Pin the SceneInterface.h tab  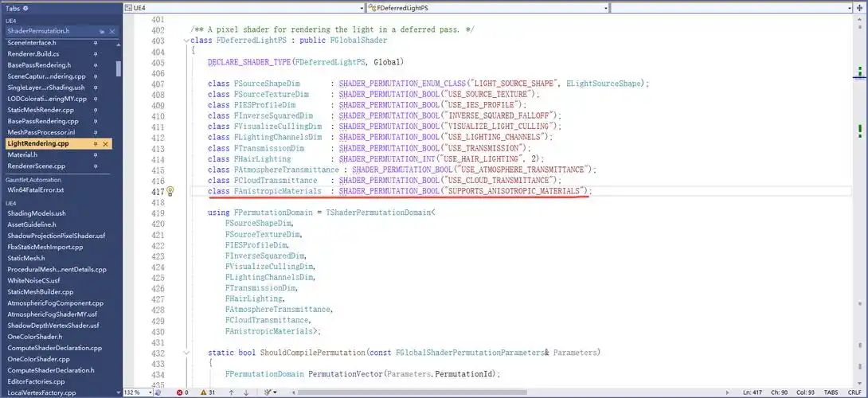coord(96,43)
